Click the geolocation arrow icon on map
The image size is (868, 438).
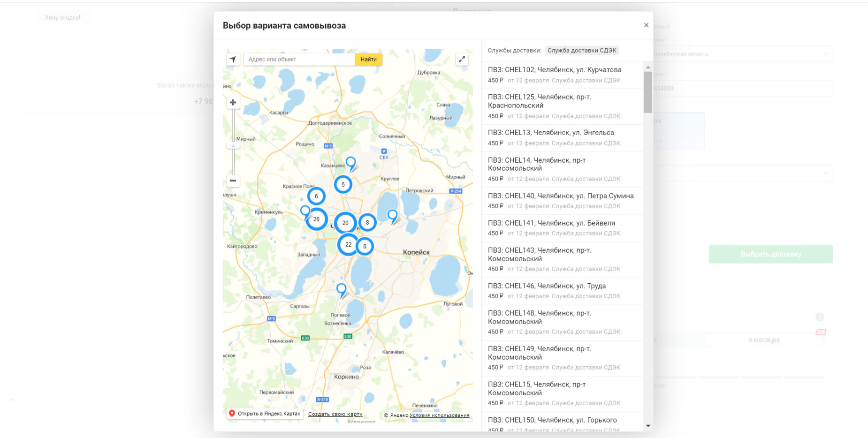(x=233, y=60)
